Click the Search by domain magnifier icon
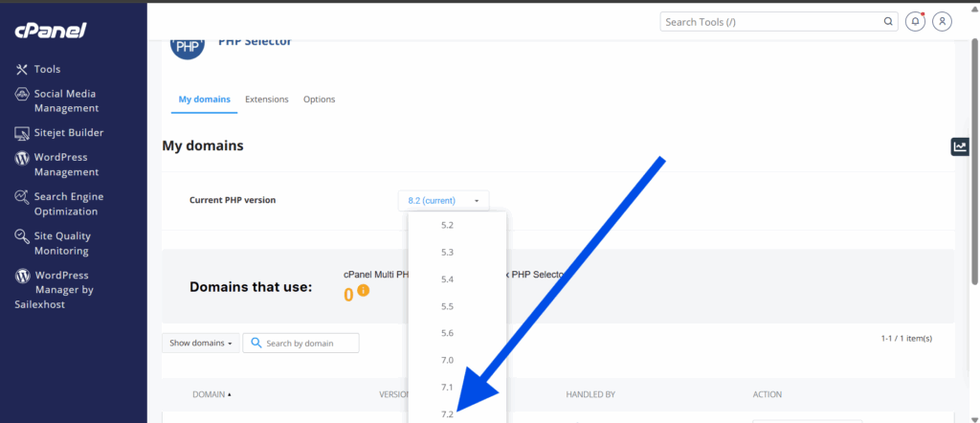This screenshot has width=980, height=423. click(256, 343)
